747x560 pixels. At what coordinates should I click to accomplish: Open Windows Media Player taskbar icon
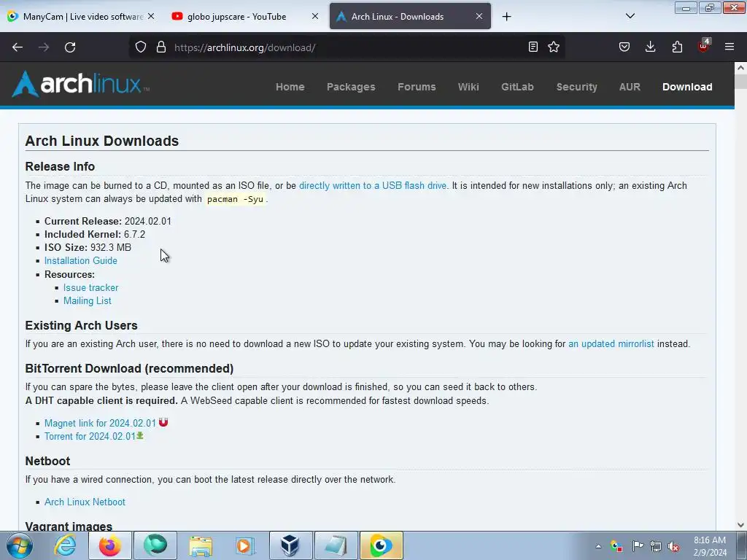(x=245, y=545)
